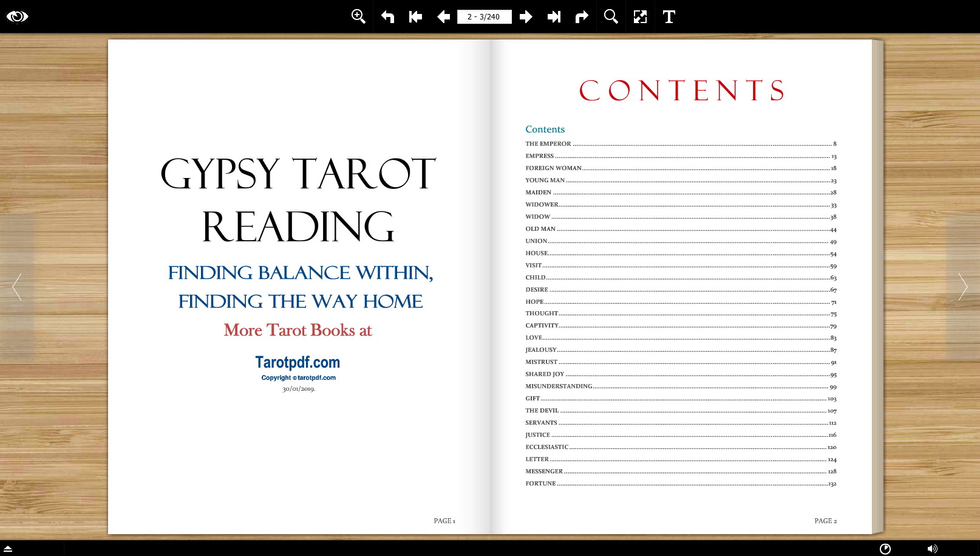Go to next page using toolbar arrow
Image resolution: width=980 pixels, height=556 pixels.
(x=526, y=16)
